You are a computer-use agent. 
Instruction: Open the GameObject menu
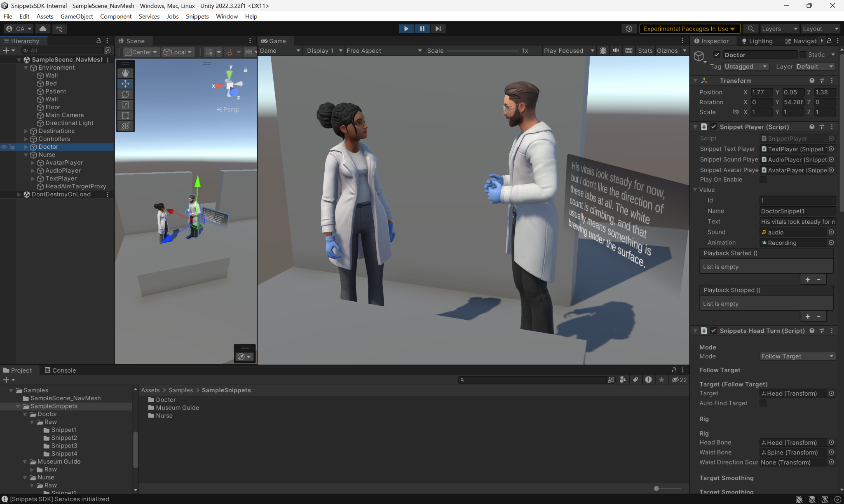(x=77, y=16)
